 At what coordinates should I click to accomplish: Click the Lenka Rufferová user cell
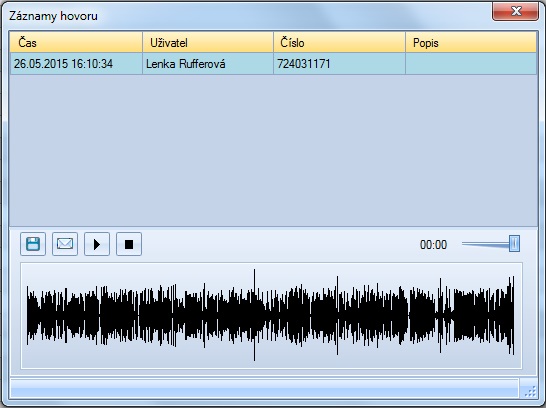click(208, 64)
